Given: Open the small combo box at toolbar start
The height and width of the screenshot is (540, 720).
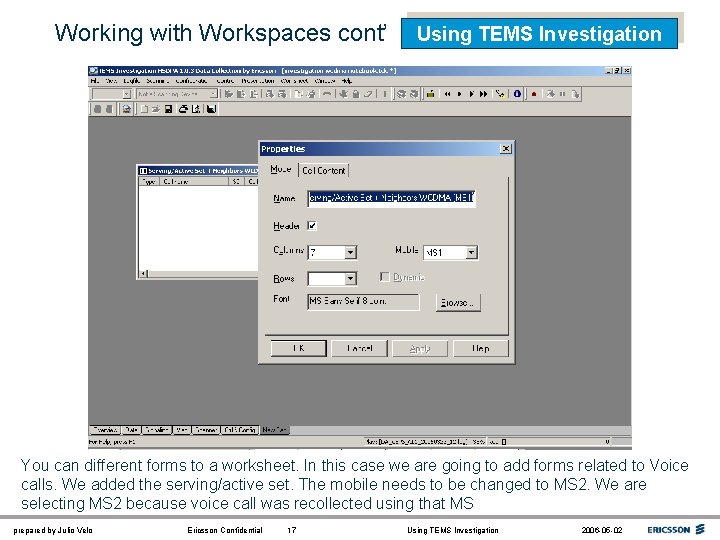Looking at the screenshot, I should pos(127,94).
